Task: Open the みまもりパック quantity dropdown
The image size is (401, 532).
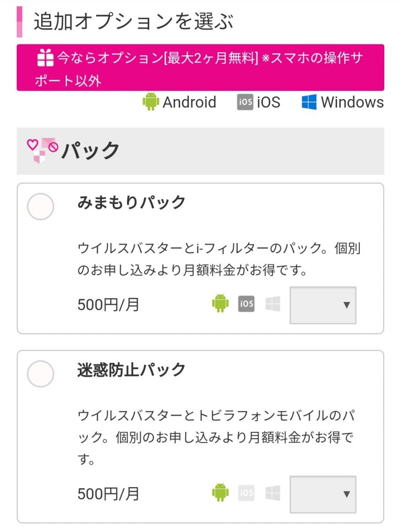Action: [323, 305]
